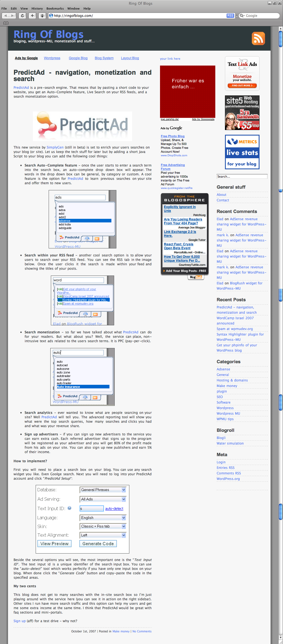Click Explicitly Ignorant In Unix link
This screenshot has width=283, height=644.
180,209
